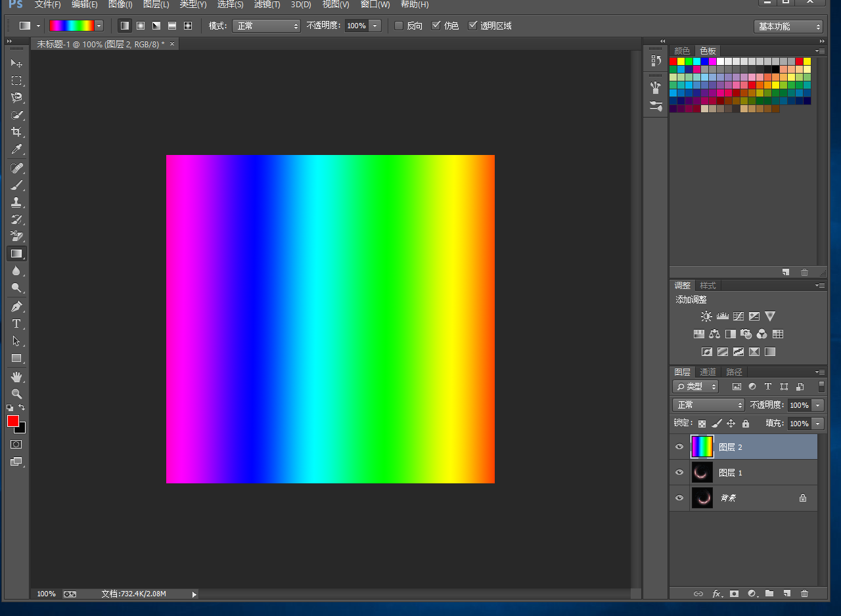The height and width of the screenshot is (616, 841).
Task: Select the Quick Selection tool
Action: point(16,115)
